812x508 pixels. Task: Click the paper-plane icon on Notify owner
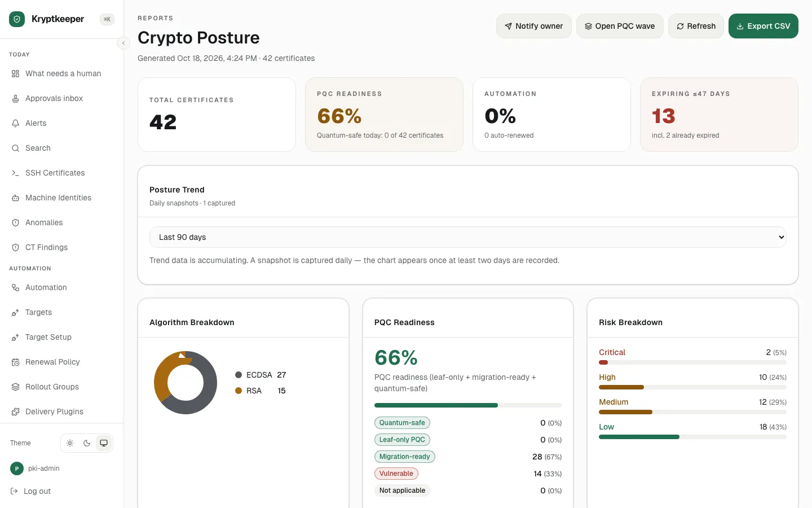tap(508, 26)
